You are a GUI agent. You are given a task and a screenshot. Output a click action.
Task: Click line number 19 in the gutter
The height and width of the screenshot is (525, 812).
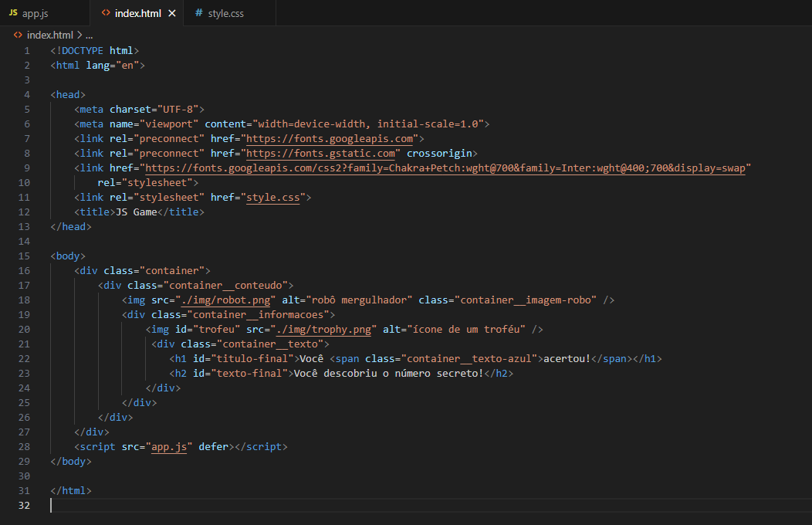24,315
